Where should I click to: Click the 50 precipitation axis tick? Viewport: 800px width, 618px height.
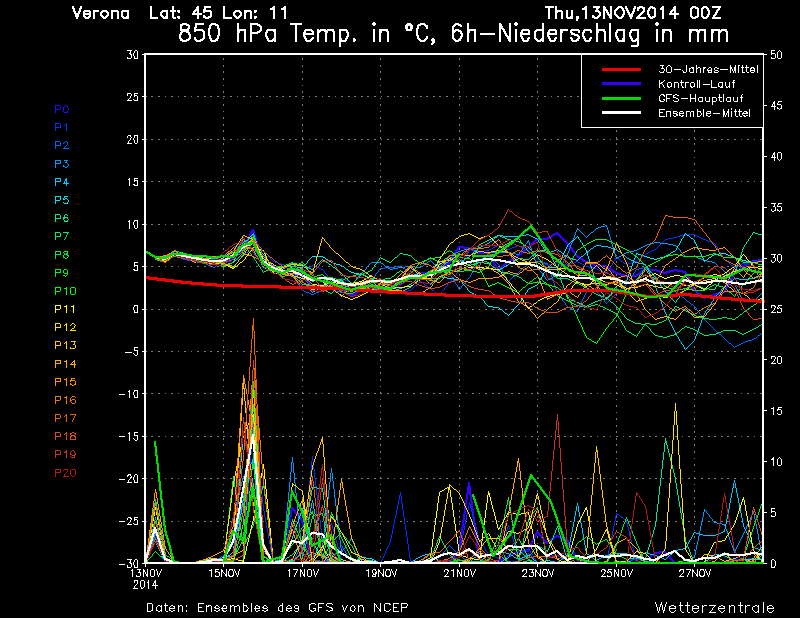pos(776,55)
